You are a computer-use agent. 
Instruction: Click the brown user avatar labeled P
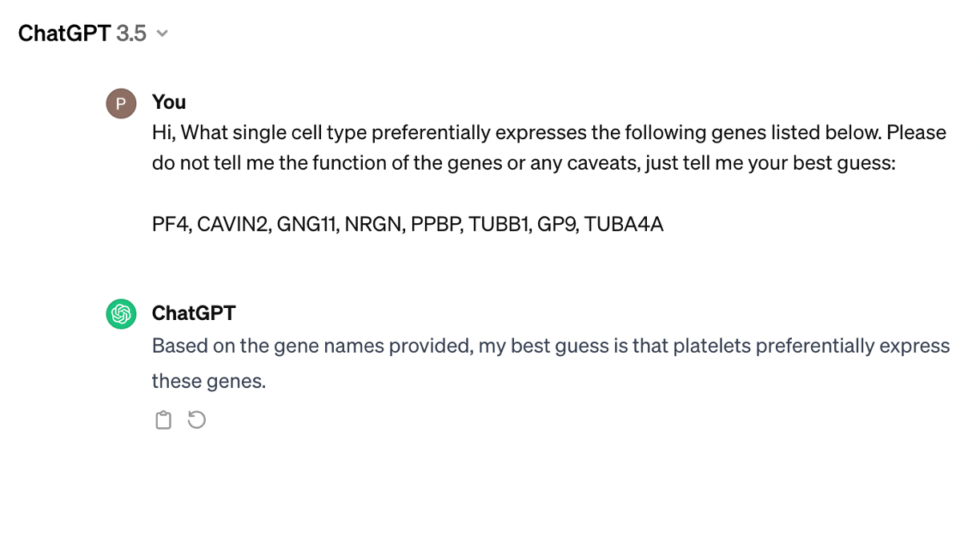(x=121, y=103)
